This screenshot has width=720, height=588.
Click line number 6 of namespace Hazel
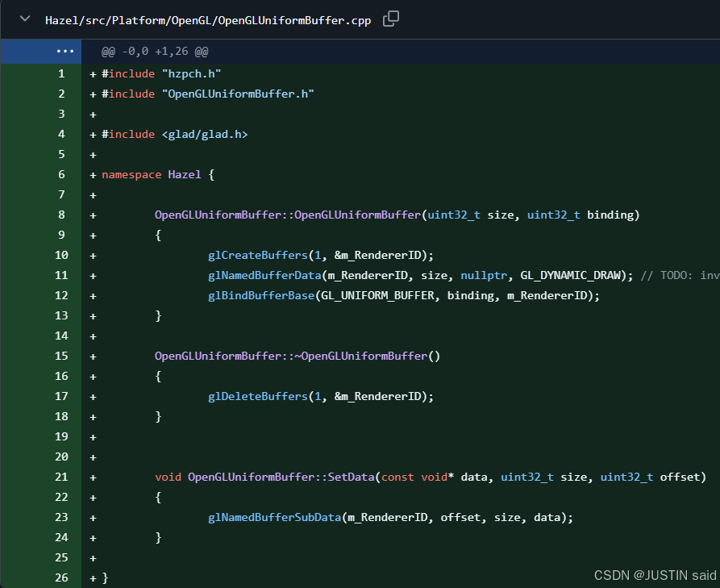[61, 175]
